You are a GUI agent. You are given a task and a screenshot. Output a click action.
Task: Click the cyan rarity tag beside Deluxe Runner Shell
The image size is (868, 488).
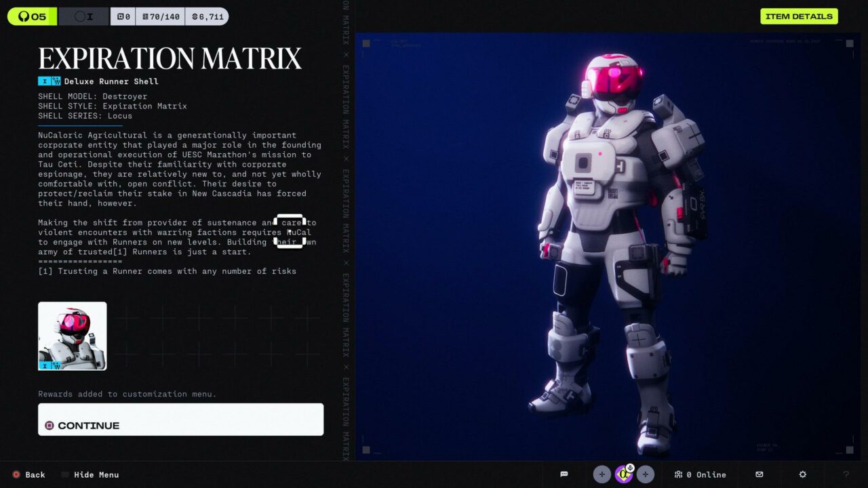pyautogui.click(x=50, y=81)
